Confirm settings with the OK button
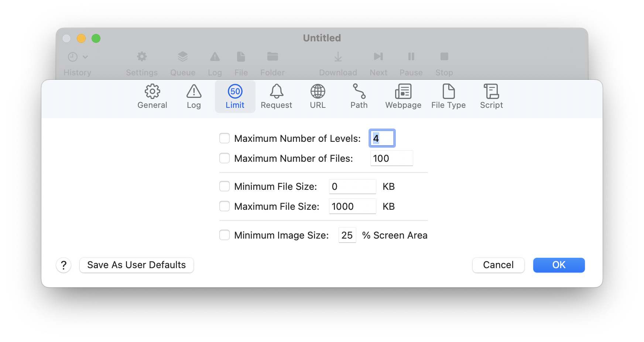Screen dimensions: 644x342 (x=559, y=265)
